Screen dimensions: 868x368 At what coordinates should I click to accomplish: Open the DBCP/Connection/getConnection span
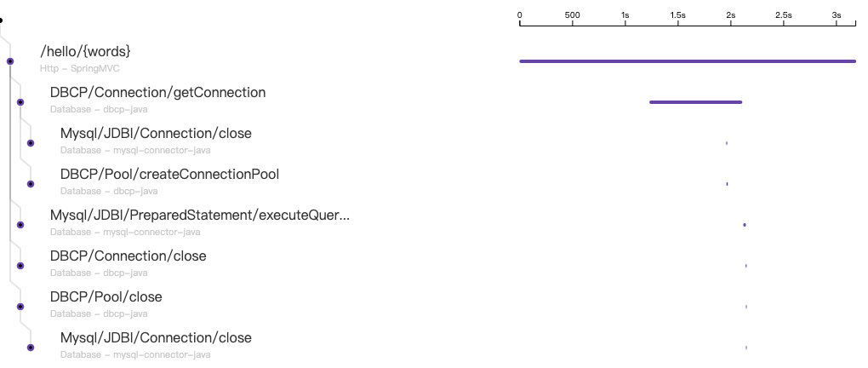157,93
